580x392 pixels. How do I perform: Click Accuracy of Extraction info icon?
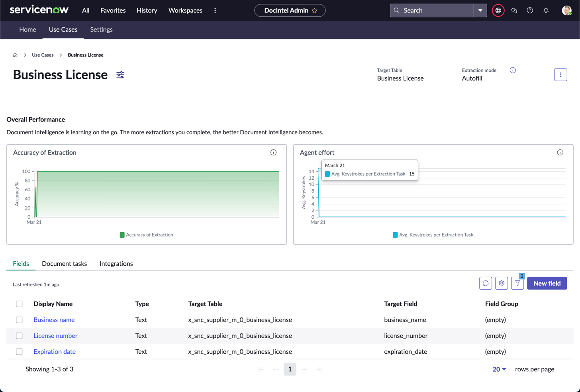pos(273,153)
